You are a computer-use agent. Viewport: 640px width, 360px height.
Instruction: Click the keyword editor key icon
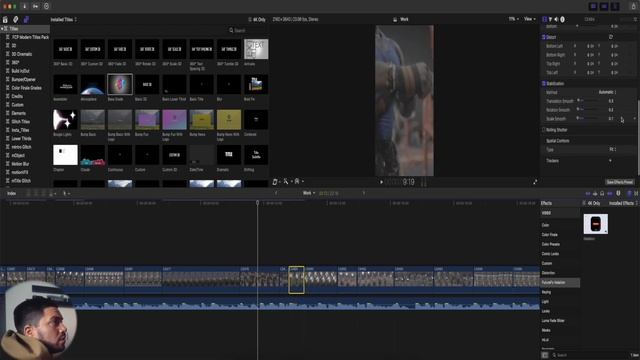(x=36, y=6)
